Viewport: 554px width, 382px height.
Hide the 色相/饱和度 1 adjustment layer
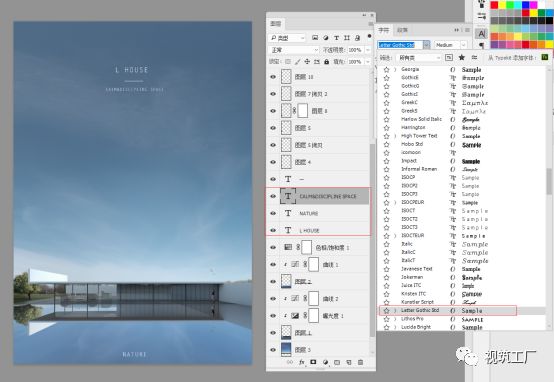click(x=273, y=247)
